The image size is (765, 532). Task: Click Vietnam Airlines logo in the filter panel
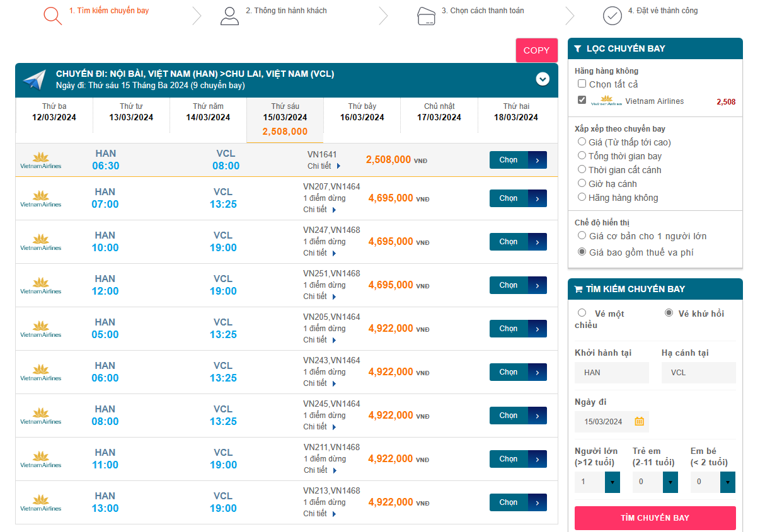point(607,101)
